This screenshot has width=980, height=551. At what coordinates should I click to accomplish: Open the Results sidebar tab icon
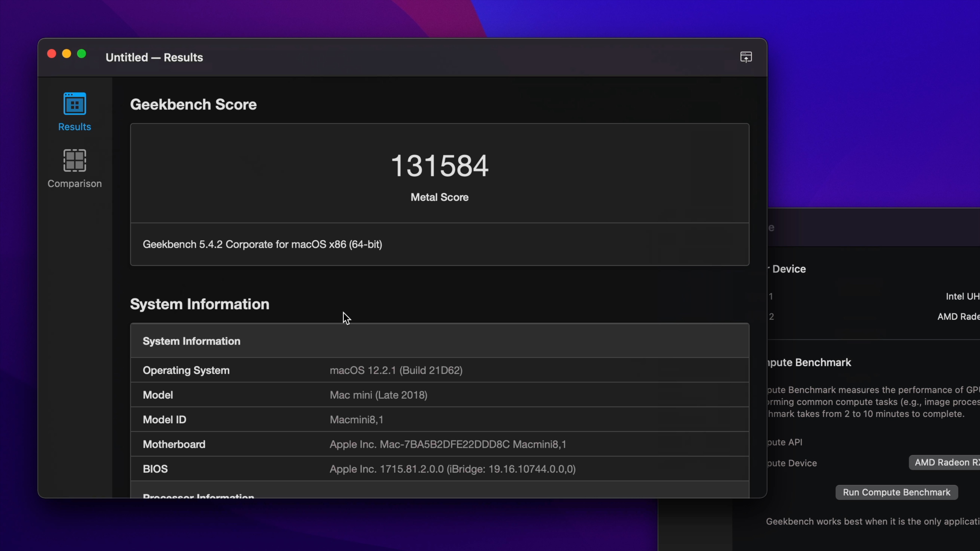(75, 104)
